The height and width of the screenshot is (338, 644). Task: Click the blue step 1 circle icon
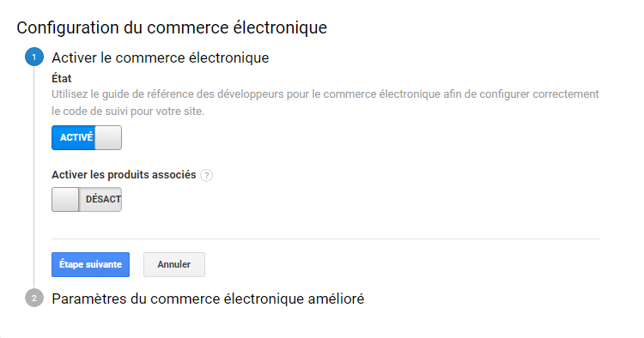[x=34, y=57]
